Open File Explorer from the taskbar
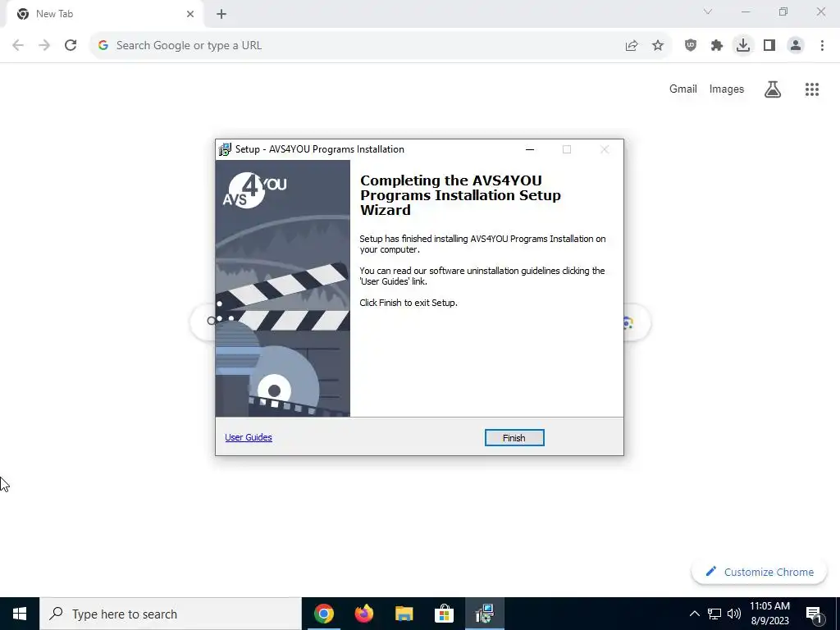The width and height of the screenshot is (840, 630). coord(404,614)
